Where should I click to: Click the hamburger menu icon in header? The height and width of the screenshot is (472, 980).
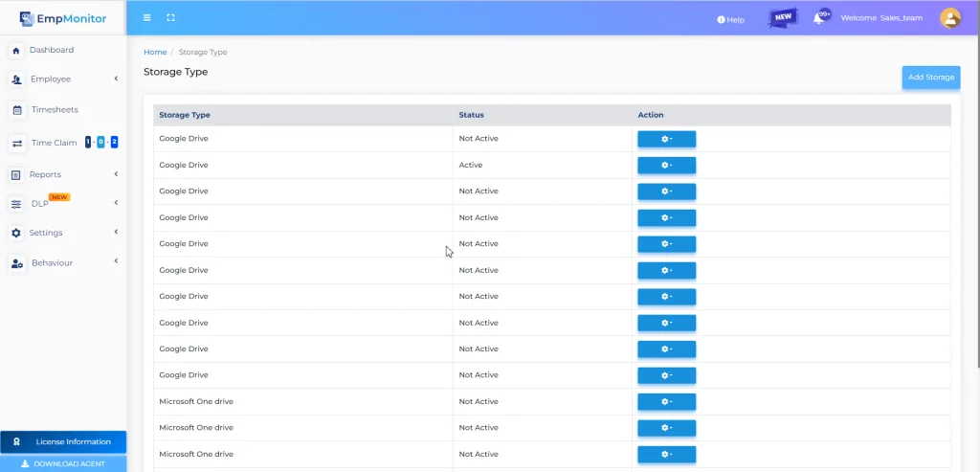tap(146, 18)
